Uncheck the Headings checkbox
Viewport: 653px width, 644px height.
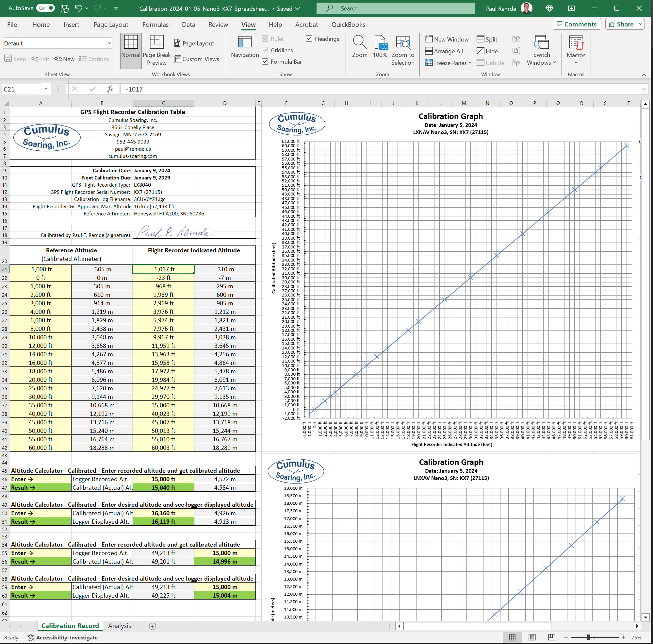click(309, 39)
